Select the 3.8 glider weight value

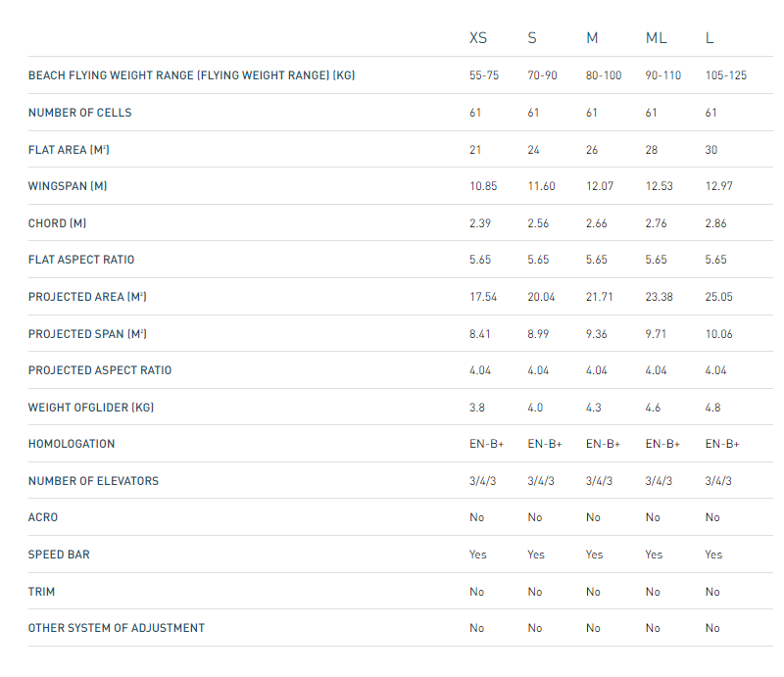pos(477,408)
